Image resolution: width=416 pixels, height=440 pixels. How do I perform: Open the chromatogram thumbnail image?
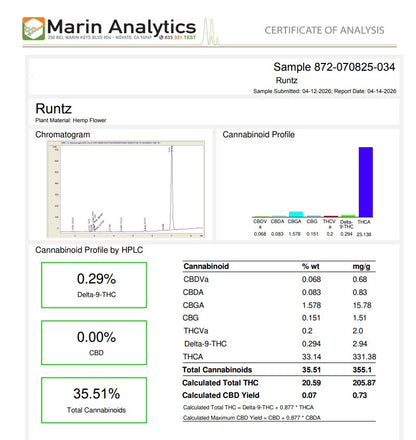click(126, 189)
